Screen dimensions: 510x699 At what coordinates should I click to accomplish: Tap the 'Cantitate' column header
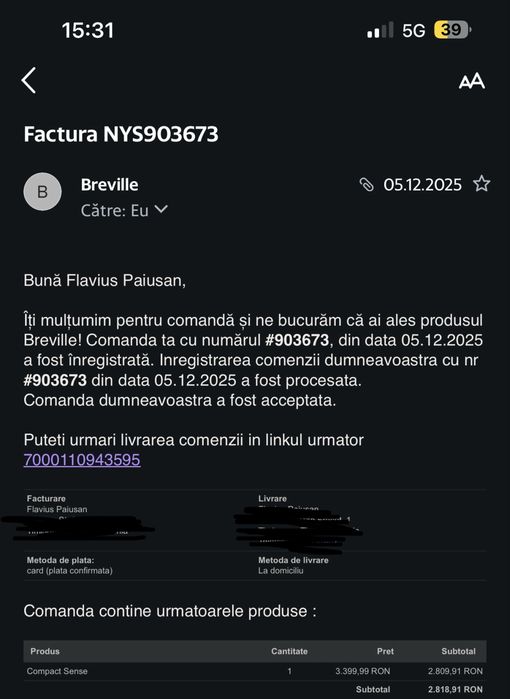[x=289, y=651]
